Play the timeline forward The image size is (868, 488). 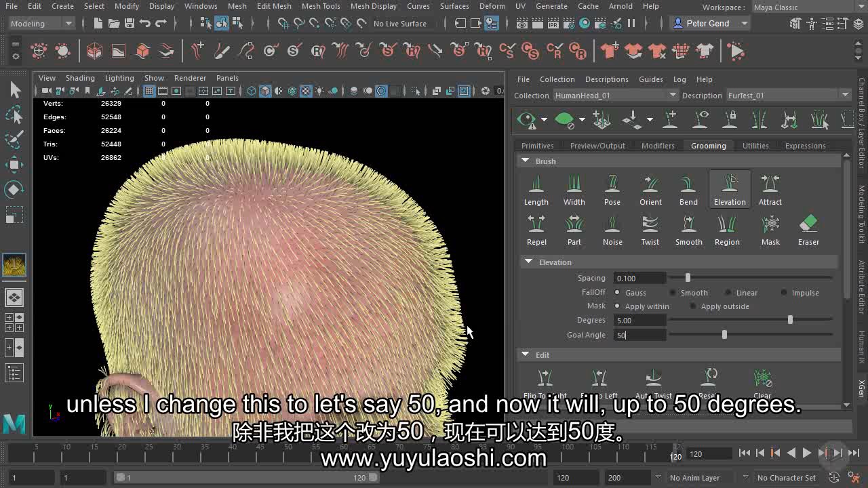[x=807, y=453]
